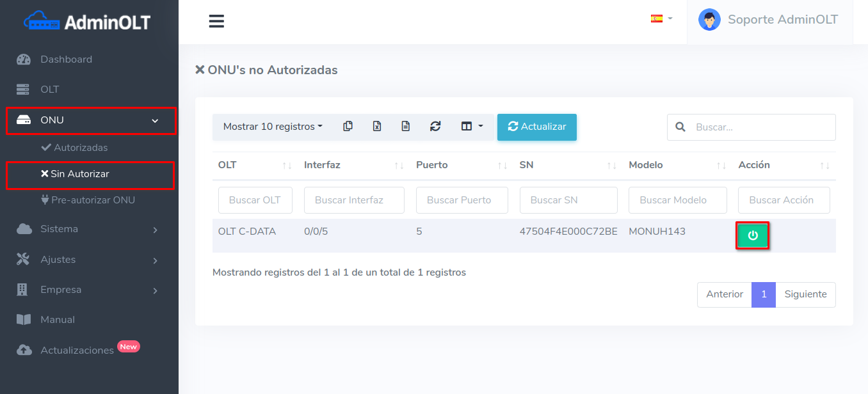Click the hamburger menu icon
Viewport: 868px width, 394px height.
point(216,21)
